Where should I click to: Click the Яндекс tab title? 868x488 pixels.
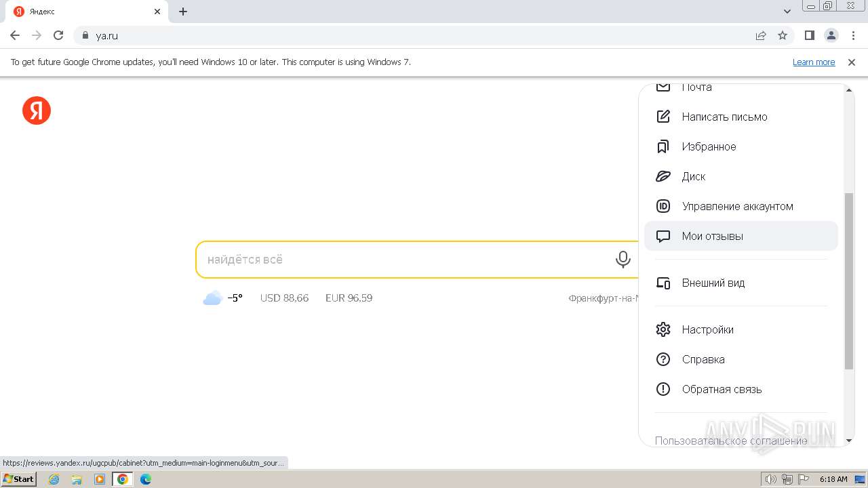tap(43, 12)
